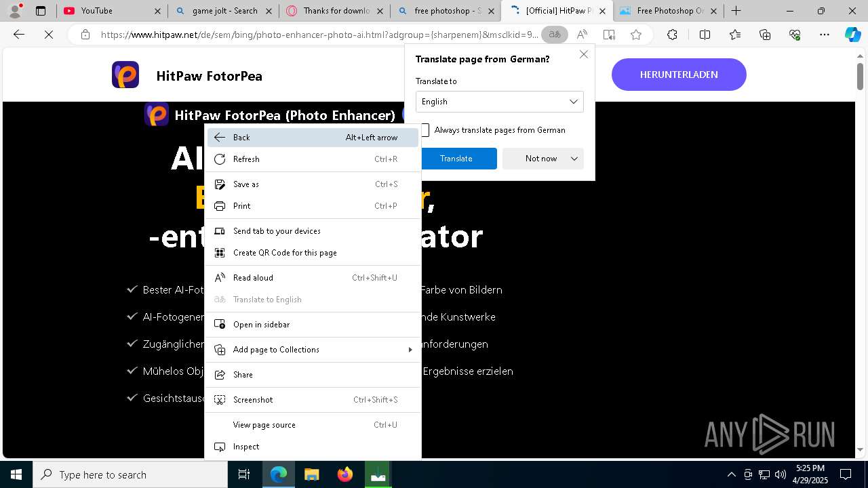The image size is (868, 488).
Task: Check Always translate pages from German
Action: tap(425, 130)
